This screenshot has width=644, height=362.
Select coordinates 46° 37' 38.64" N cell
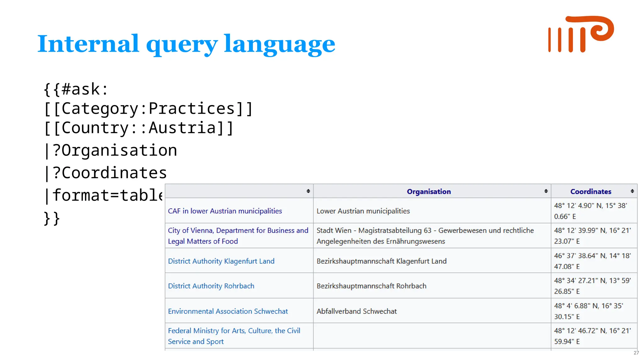(594, 261)
